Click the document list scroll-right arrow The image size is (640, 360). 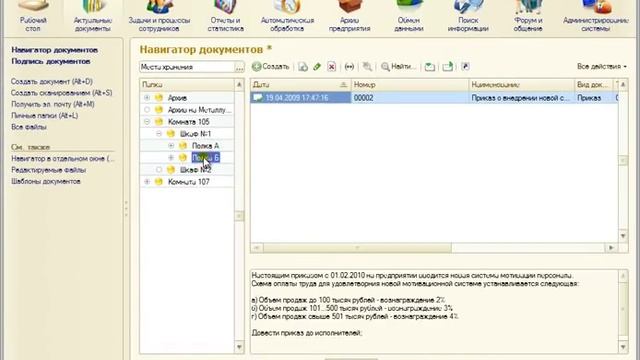pyautogui.click(x=611, y=248)
